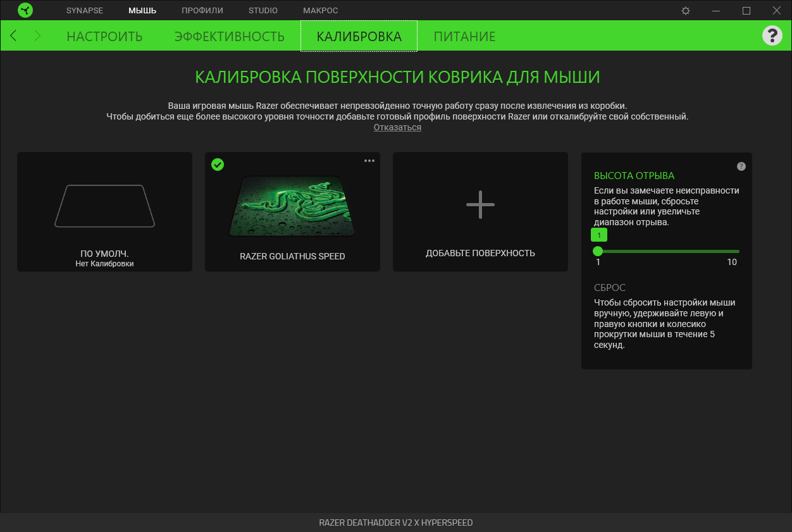Go forward with the right arrow

click(37, 35)
